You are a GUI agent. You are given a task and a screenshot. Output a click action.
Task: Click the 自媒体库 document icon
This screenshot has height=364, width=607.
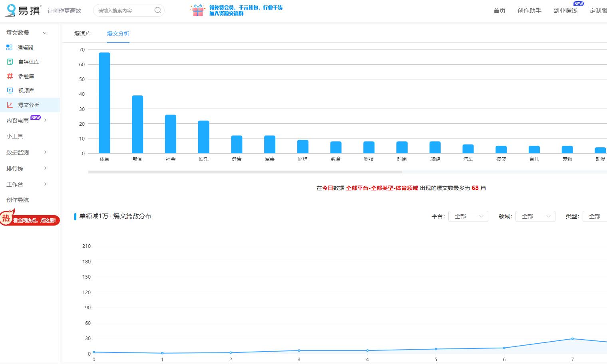pos(10,62)
